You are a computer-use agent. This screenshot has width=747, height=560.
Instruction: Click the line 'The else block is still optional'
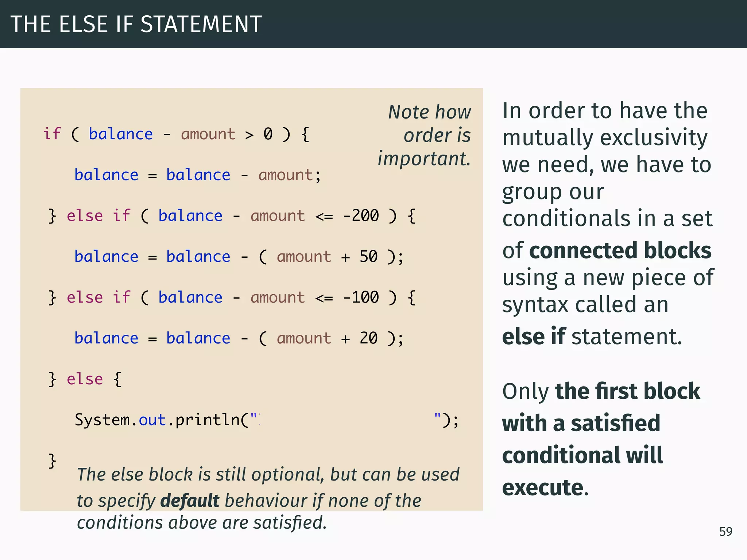point(268,474)
